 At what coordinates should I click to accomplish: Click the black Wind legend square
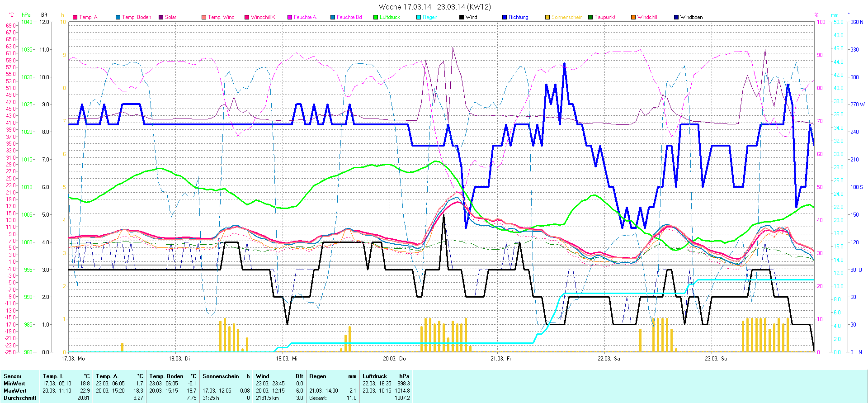point(462,17)
